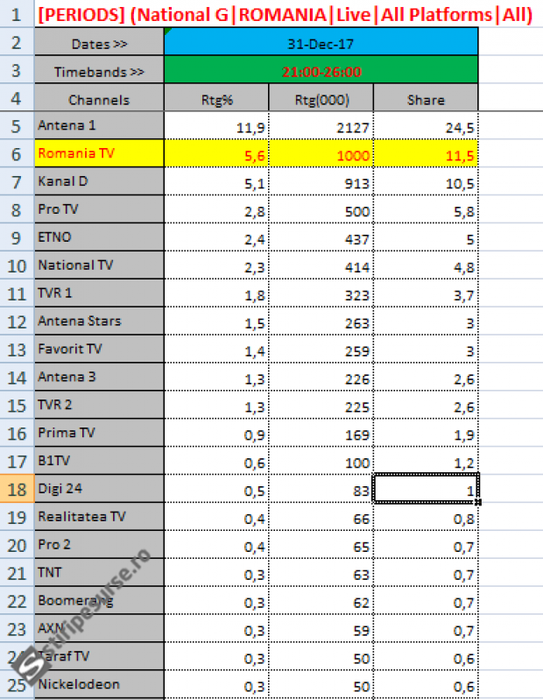
Task: Select row header 18
Action: (17, 489)
